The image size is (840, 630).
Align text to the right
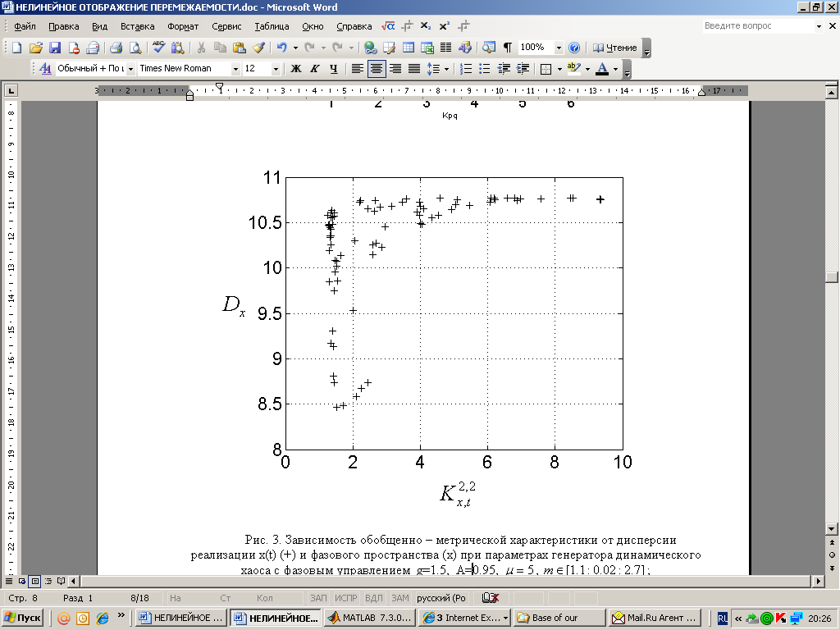(x=395, y=69)
